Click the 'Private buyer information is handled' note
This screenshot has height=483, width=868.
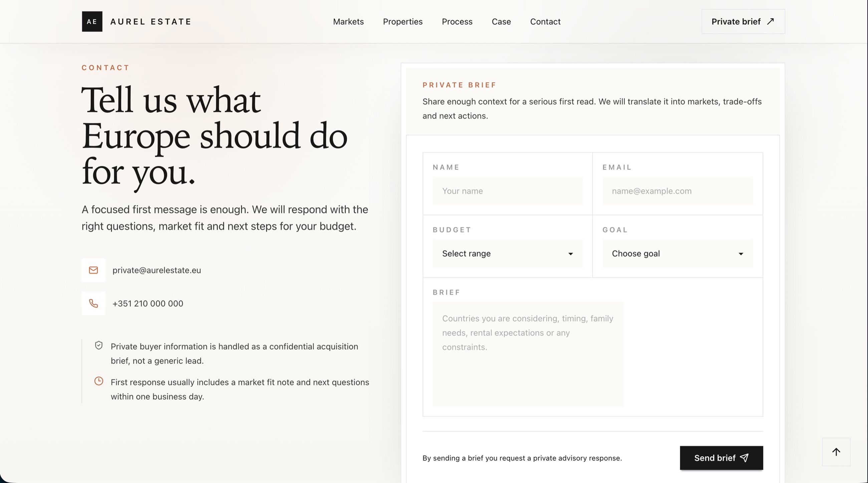click(234, 354)
